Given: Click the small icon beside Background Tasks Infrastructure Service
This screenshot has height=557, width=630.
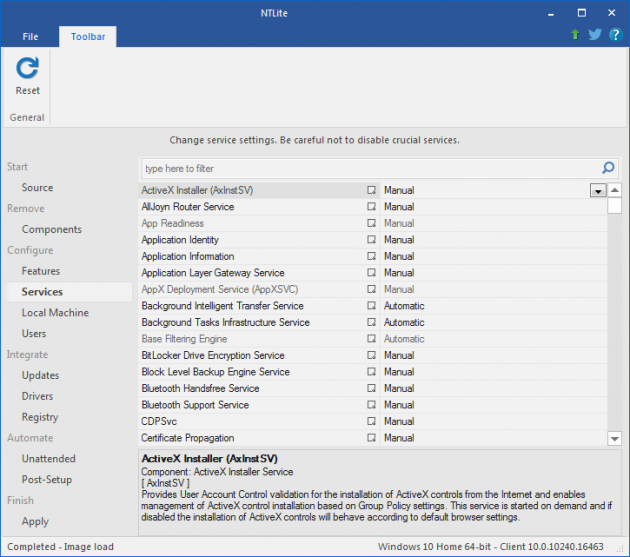Looking at the screenshot, I should click(x=371, y=322).
